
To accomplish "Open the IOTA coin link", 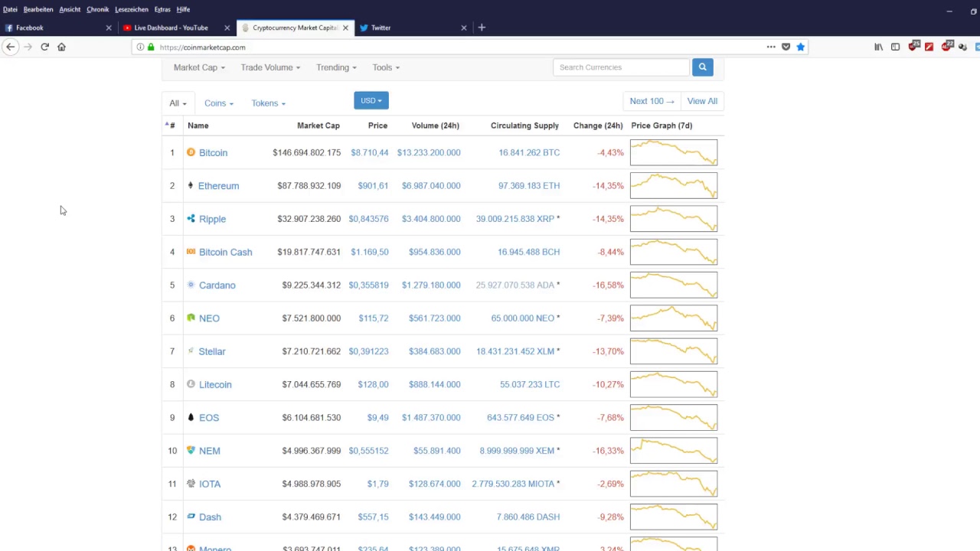I will tap(210, 484).
